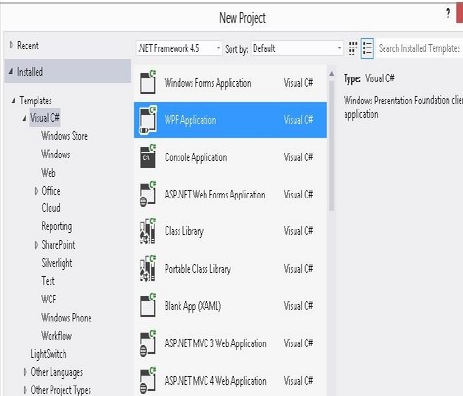Viewport: 463px width, 396px height.
Task: Switch to small icons grid view
Action: point(353,49)
